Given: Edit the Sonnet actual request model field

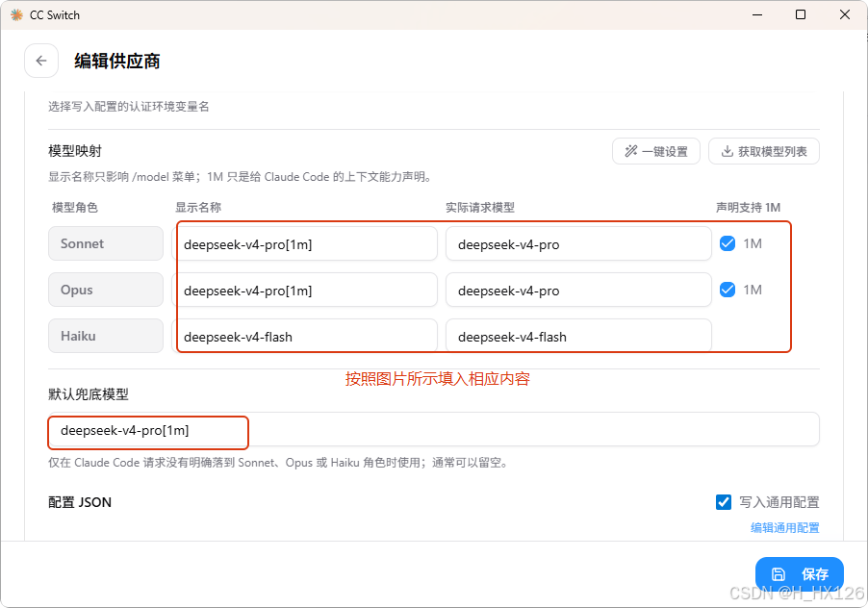Looking at the screenshot, I should (x=578, y=243).
